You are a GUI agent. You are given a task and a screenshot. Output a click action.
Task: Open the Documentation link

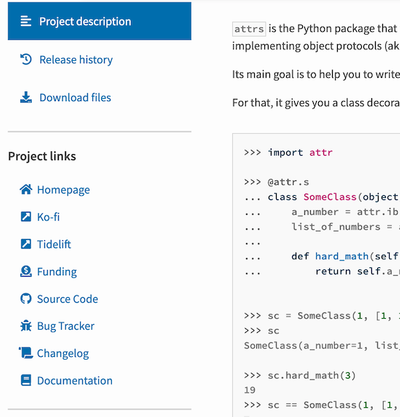75,381
